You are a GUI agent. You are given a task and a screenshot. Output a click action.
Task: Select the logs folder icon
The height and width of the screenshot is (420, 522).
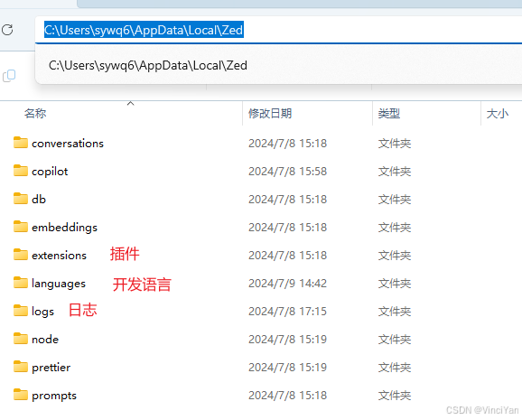[x=21, y=311]
